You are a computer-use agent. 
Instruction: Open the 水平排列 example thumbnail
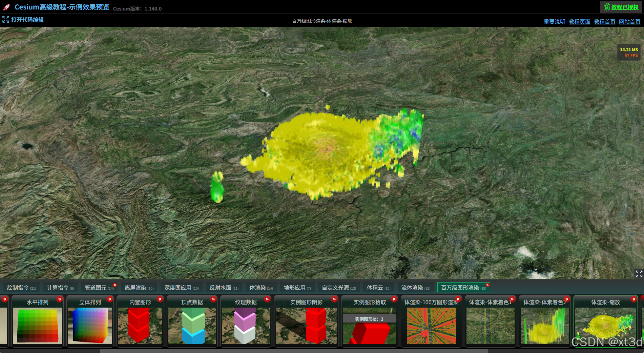(38, 321)
